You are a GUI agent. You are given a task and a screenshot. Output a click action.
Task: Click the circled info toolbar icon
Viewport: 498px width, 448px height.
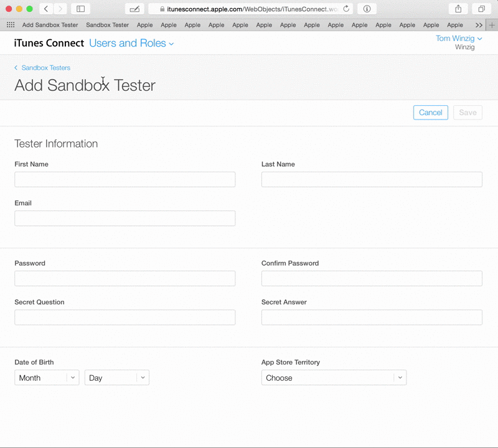pyautogui.click(x=367, y=9)
